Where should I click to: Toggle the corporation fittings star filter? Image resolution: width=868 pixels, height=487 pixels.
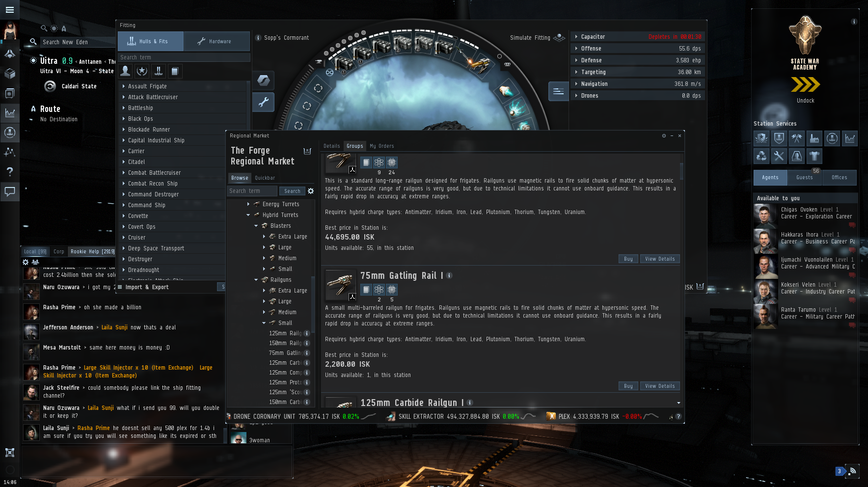point(142,71)
